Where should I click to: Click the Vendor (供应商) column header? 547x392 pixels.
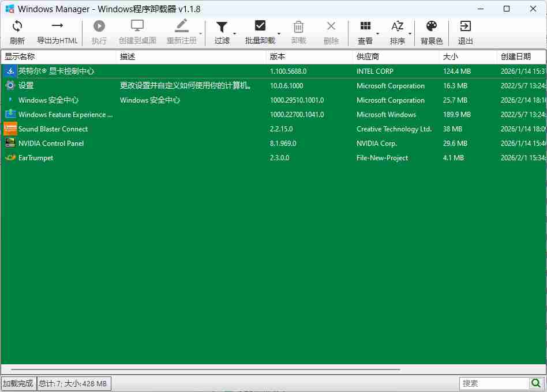click(x=395, y=56)
